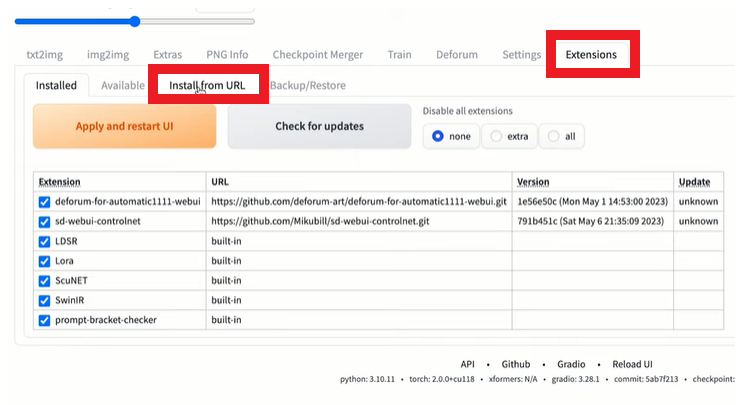Open the txt2img tab
This screenshot has height=405, width=746.
point(45,55)
